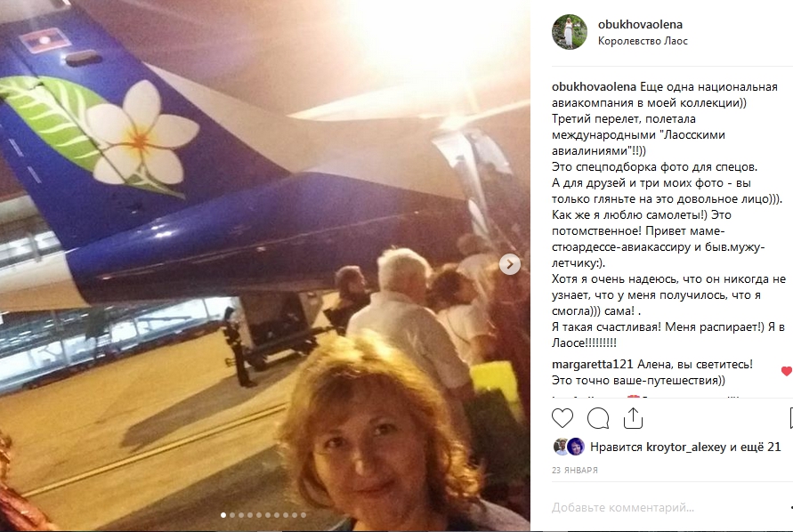793x532 pixels.
Task: Click obukhovaolena username in caption
Action: click(x=594, y=87)
